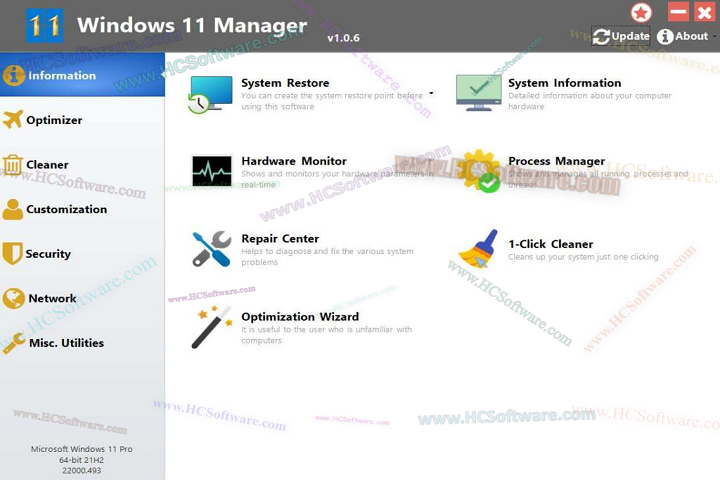Run 1-Click Cleaner title link
The image size is (720, 480).
click(551, 244)
